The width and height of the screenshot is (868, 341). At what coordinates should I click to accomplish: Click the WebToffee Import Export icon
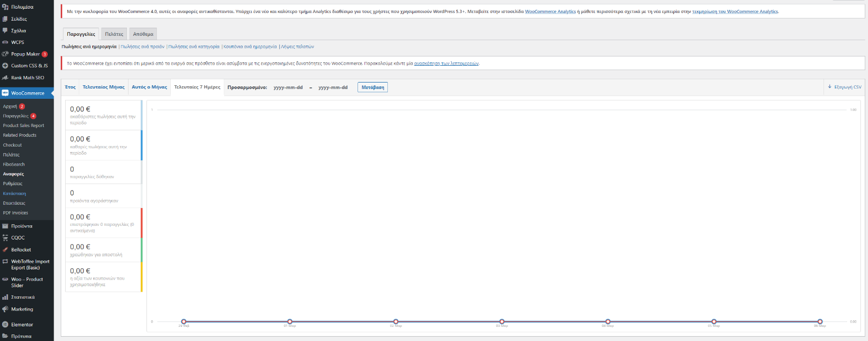click(x=5, y=261)
